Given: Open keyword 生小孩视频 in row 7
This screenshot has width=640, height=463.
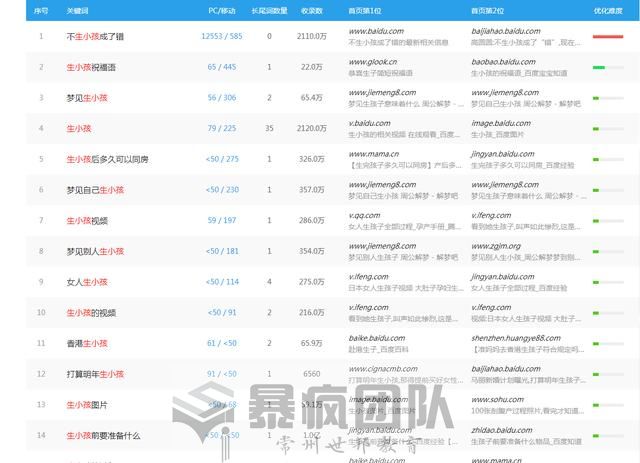Looking at the screenshot, I should coord(87,220).
